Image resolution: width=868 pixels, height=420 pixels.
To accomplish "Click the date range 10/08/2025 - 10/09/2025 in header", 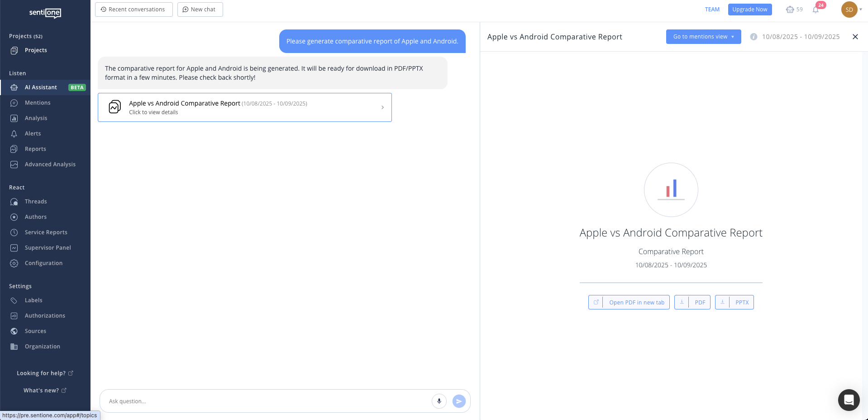I will (x=801, y=37).
